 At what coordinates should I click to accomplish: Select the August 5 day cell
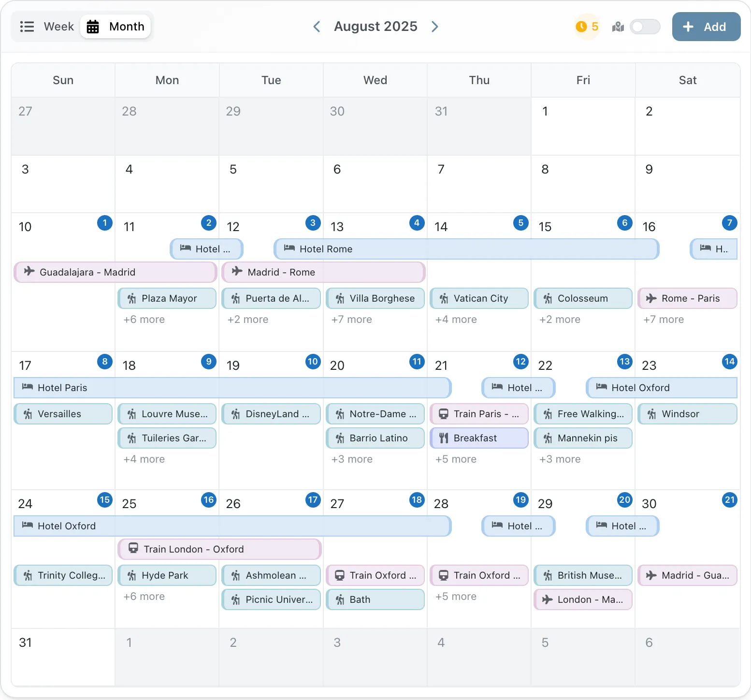click(271, 184)
